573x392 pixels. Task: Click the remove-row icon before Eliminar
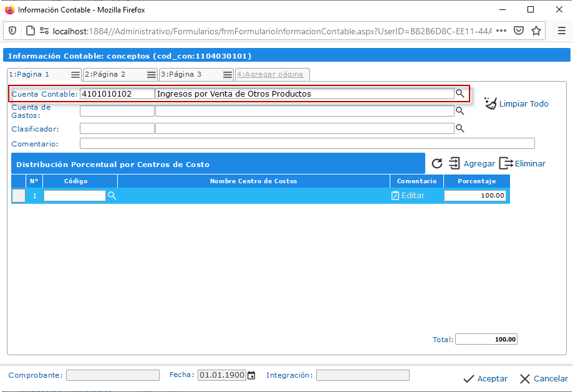(506, 163)
